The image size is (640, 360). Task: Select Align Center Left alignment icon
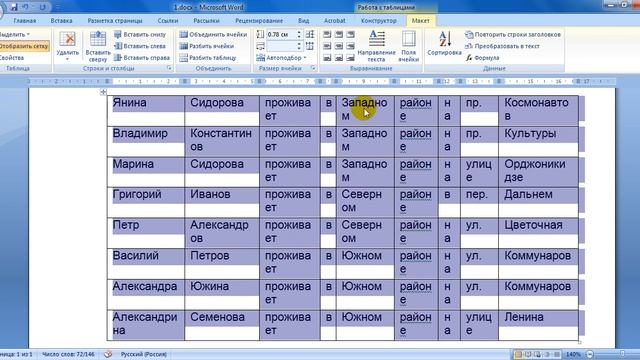[327, 46]
